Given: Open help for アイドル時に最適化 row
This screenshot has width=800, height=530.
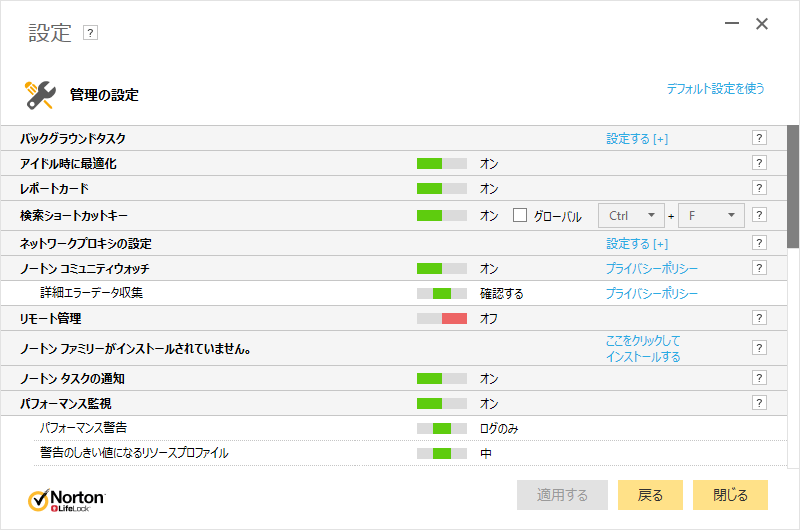Looking at the screenshot, I should pos(759,163).
